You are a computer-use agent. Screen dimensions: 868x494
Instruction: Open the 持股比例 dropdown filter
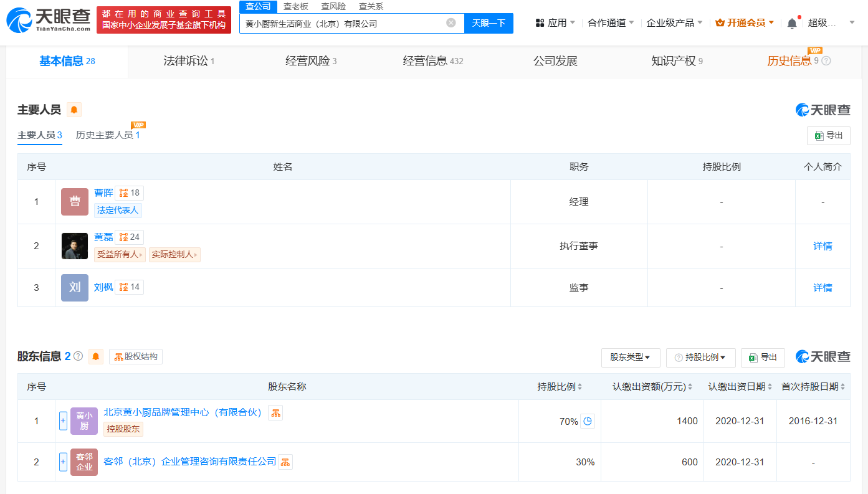700,358
